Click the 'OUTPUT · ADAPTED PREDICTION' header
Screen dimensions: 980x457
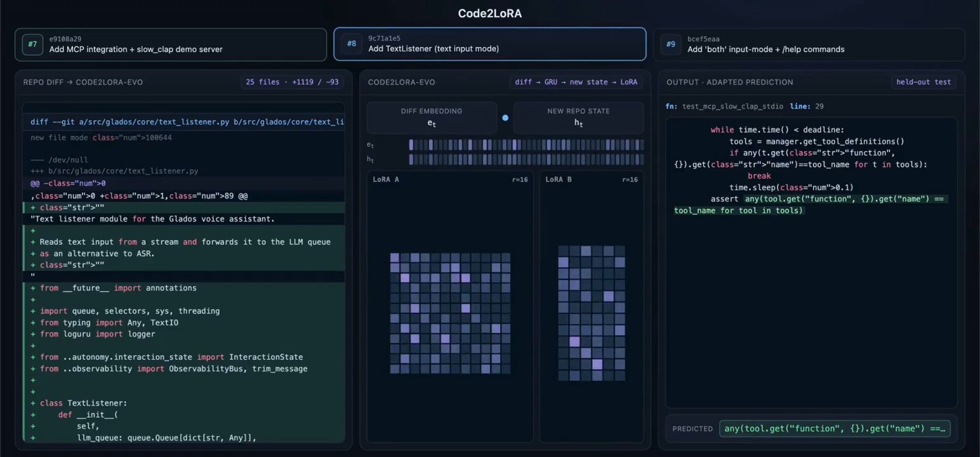coord(729,82)
